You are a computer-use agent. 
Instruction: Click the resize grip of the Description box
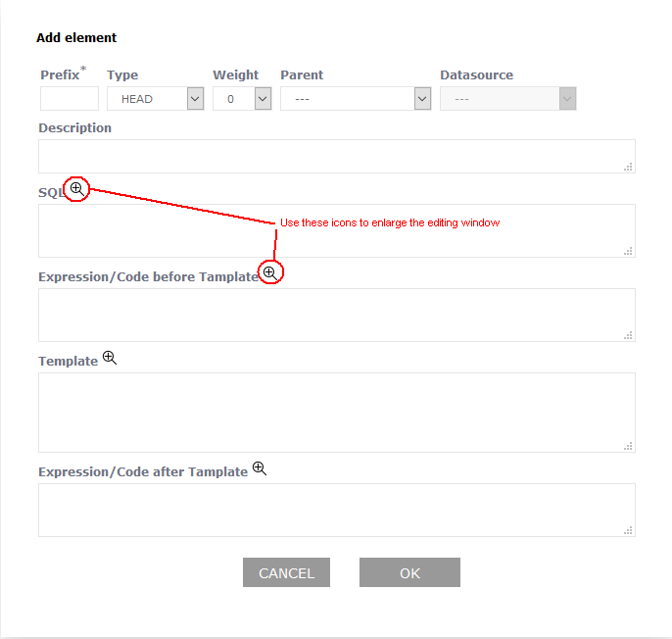(x=628, y=167)
